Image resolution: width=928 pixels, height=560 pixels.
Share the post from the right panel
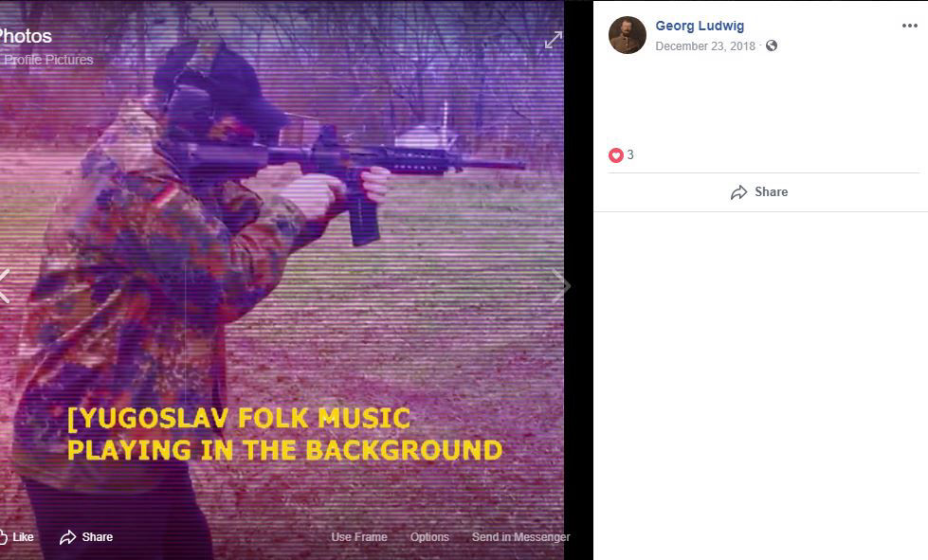[759, 192]
